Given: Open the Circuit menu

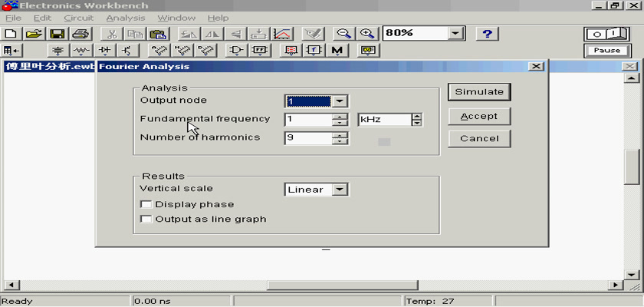Looking at the screenshot, I should tap(79, 18).
